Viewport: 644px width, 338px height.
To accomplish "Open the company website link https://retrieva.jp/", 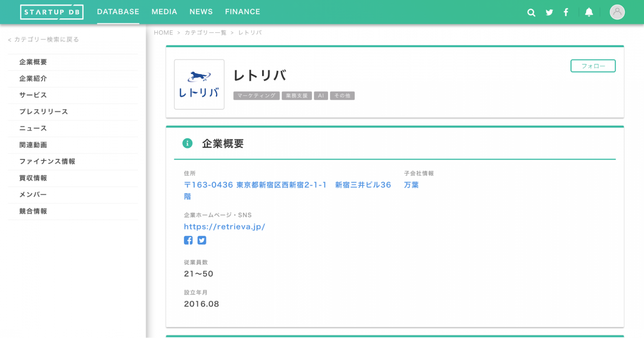I will [x=224, y=226].
